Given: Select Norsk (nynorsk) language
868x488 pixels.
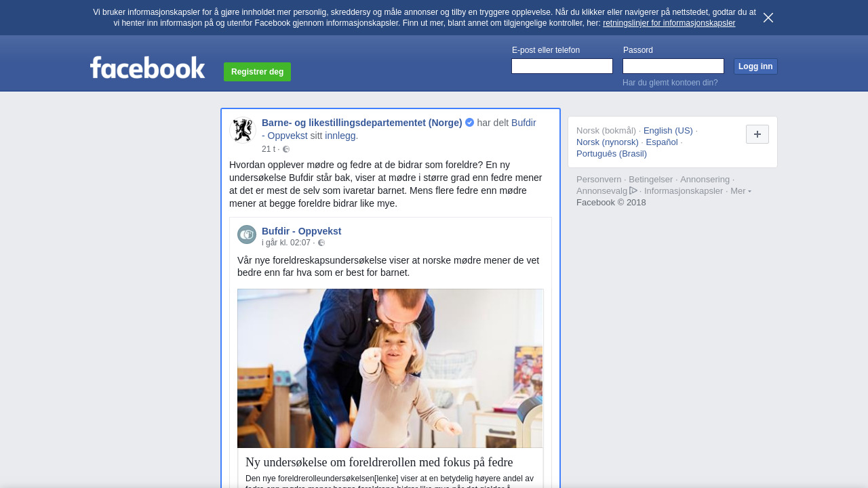Looking at the screenshot, I should coord(607,142).
